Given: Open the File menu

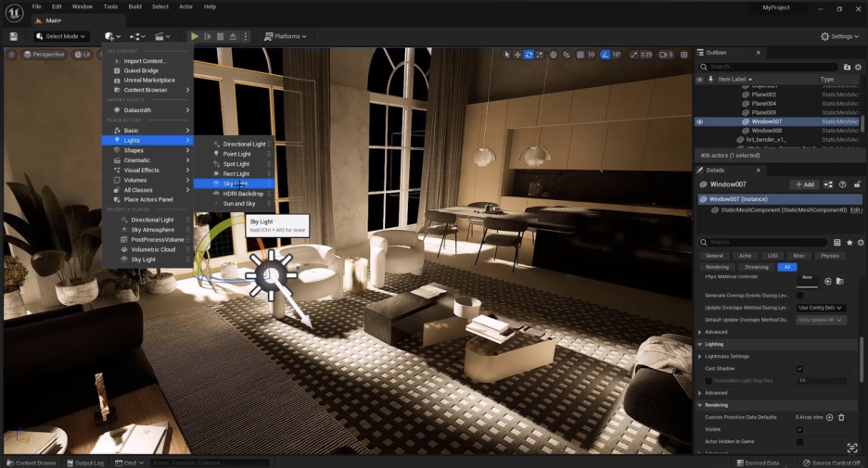Looking at the screenshot, I should 36,6.
